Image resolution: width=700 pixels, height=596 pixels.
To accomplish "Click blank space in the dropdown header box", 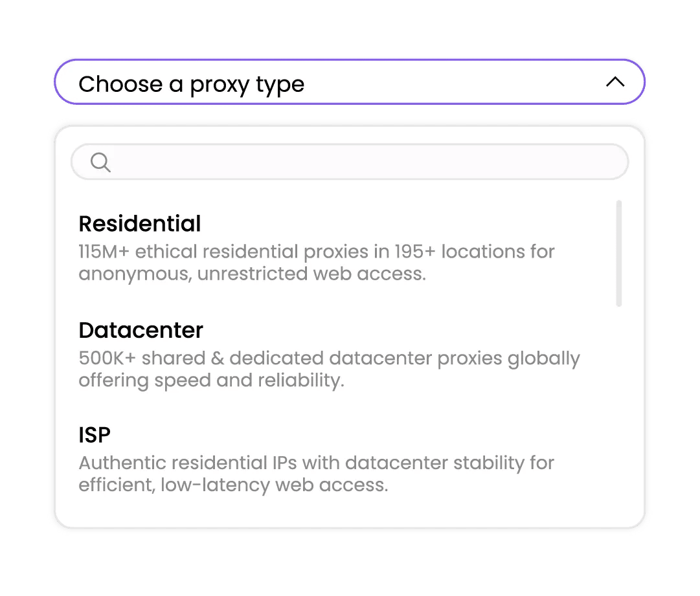I will click(x=453, y=82).
